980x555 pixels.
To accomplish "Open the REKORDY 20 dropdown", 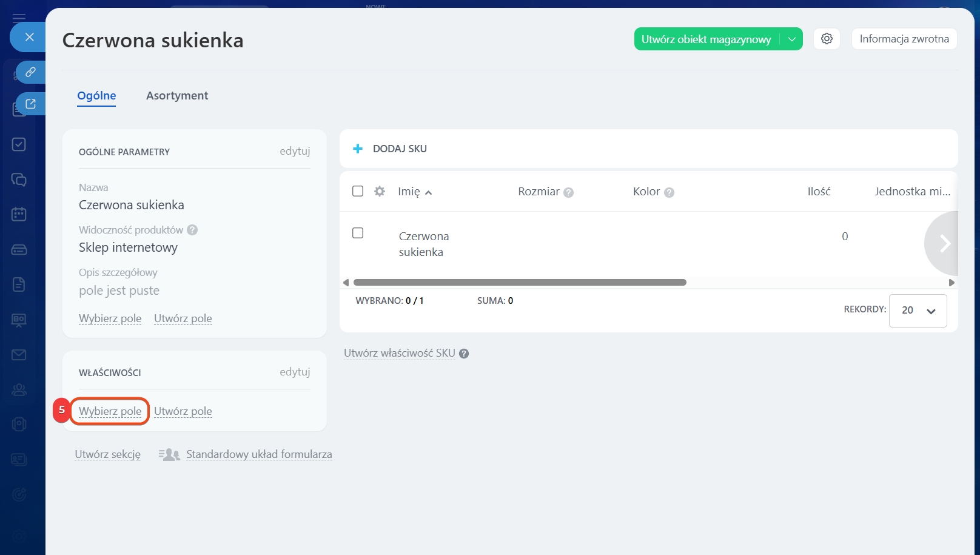I will coord(918,311).
